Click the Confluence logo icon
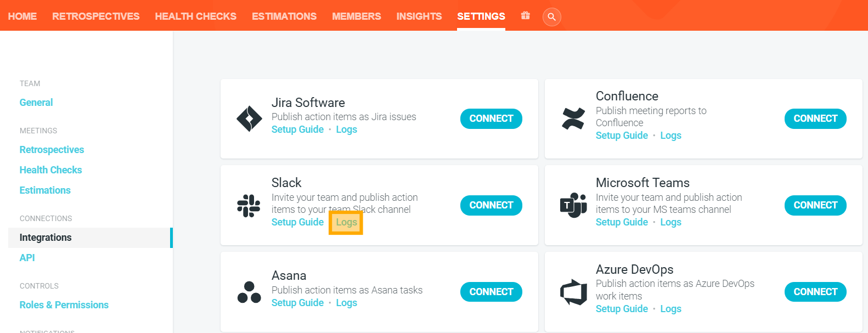The height and width of the screenshot is (333, 868). click(x=573, y=118)
